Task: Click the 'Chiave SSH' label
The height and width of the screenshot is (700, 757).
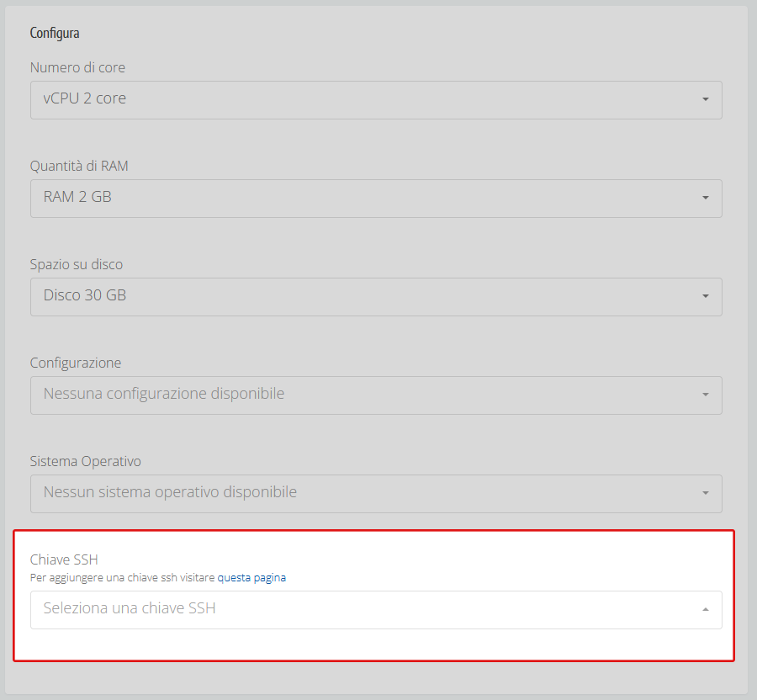Action: (64, 559)
